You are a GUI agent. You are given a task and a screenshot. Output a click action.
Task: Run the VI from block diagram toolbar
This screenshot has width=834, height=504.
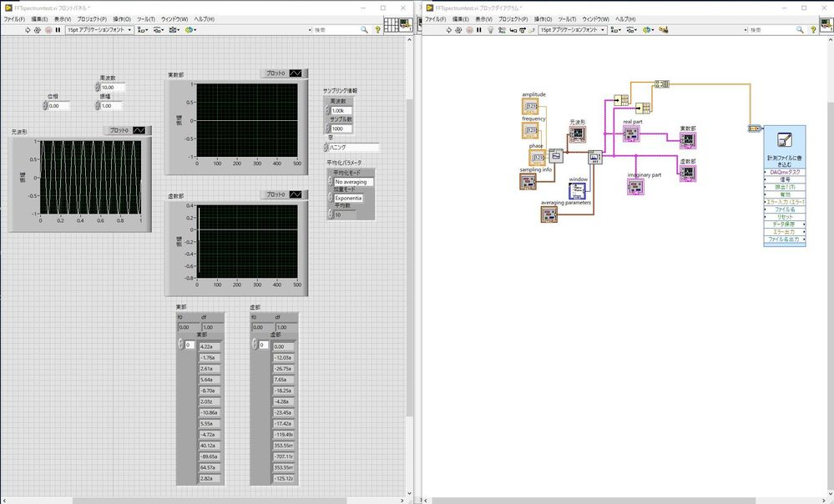click(448, 30)
